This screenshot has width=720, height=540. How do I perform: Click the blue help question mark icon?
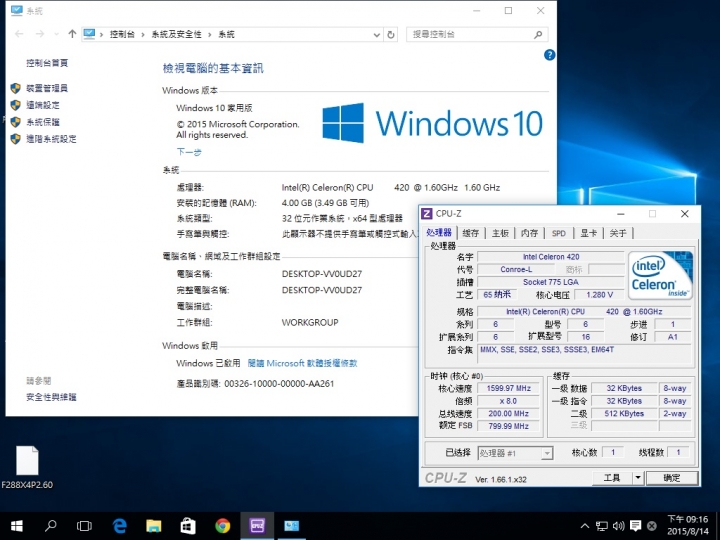coord(549,55)
